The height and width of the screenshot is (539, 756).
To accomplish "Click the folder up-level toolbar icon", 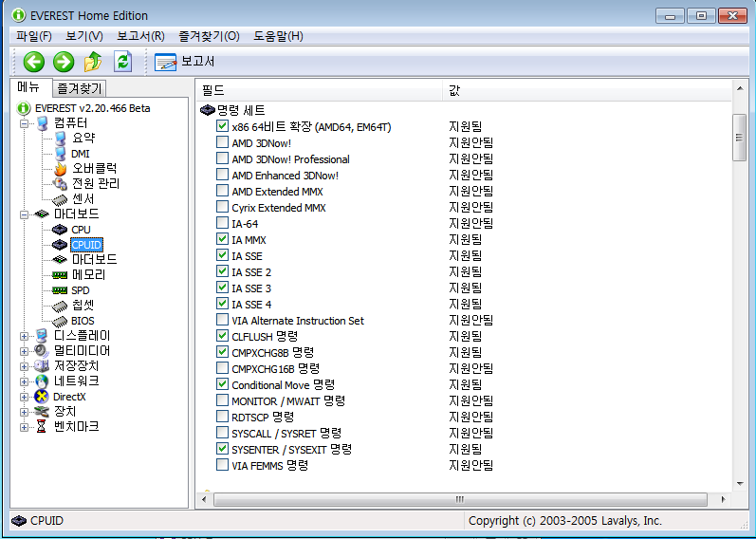I will pyautogui.click(x=93, y=62).
